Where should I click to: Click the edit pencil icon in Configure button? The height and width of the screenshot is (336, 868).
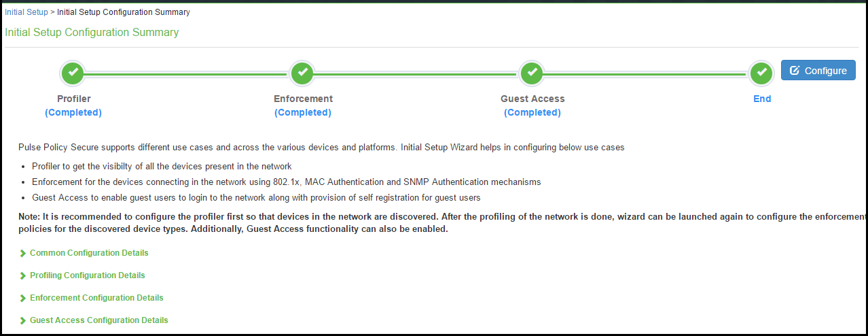click(x=795, y=71)
